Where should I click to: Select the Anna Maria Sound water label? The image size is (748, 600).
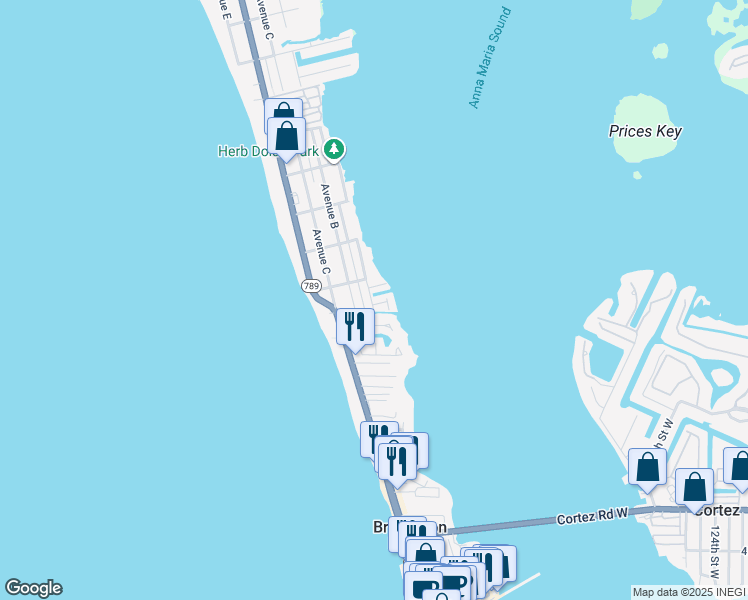click(x=490, y=57)
